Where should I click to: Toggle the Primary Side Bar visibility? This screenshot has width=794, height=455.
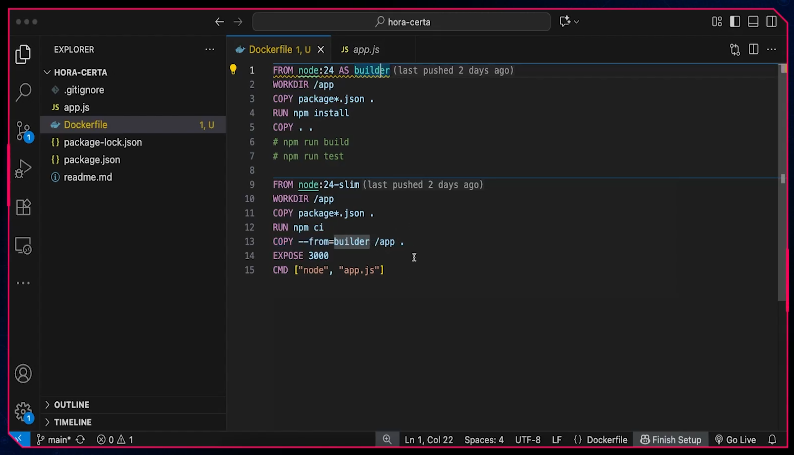(x=735, y=21)
